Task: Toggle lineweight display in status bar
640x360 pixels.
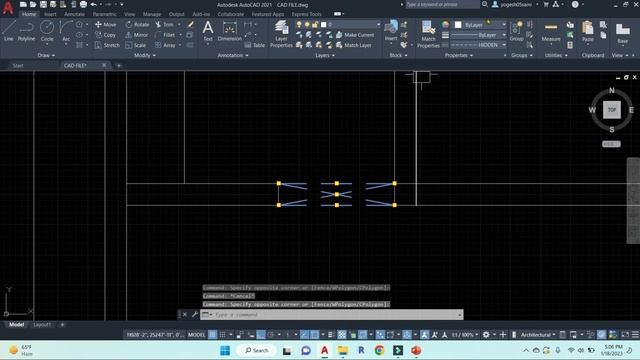Action: 331,335
